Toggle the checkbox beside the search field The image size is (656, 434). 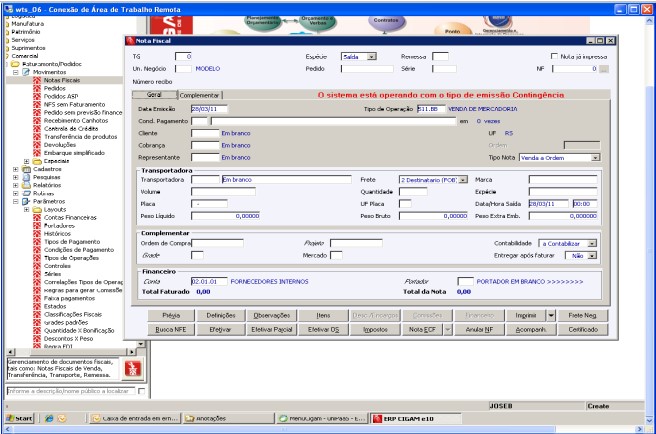(x=142, y=391)
